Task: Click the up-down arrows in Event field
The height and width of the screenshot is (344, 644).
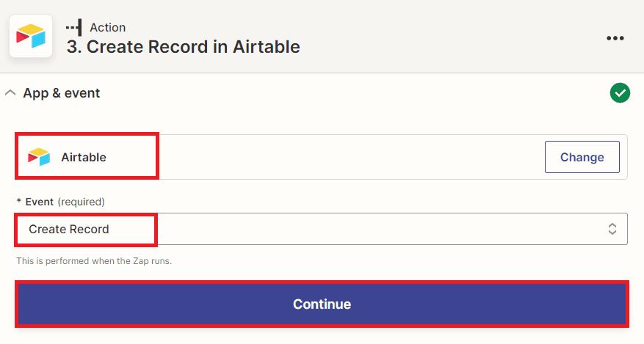Action: (612, 229)
